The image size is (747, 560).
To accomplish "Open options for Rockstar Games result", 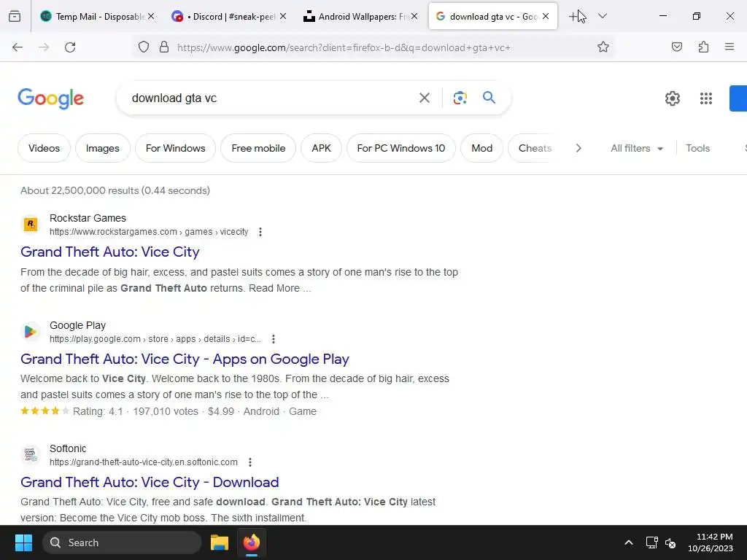I will [x=260, y=232].
